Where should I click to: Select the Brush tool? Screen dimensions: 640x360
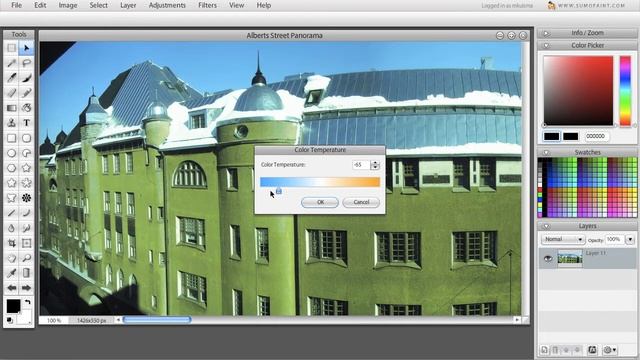point(27,78)
